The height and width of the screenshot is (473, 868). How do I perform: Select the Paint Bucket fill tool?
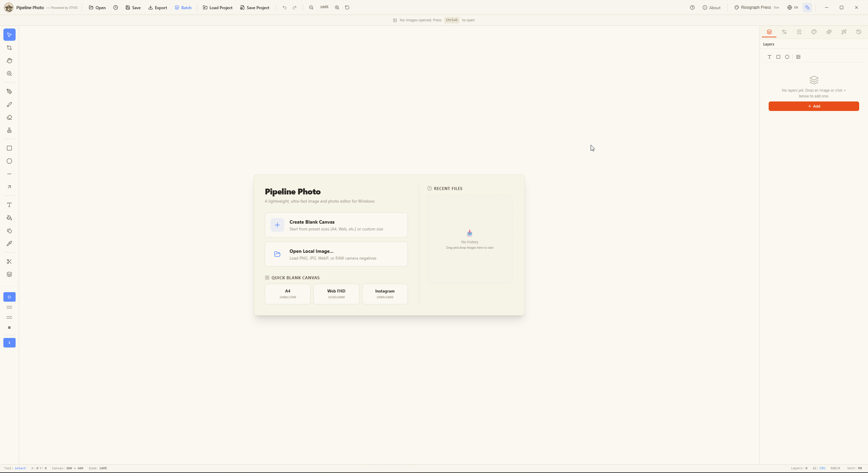[x=9, y=218]
